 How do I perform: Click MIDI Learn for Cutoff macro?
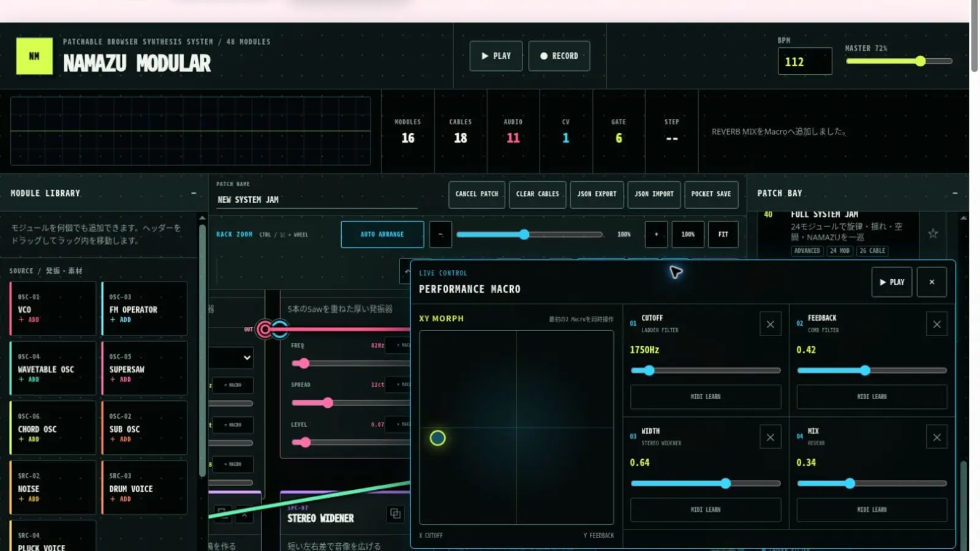point(706,397)
